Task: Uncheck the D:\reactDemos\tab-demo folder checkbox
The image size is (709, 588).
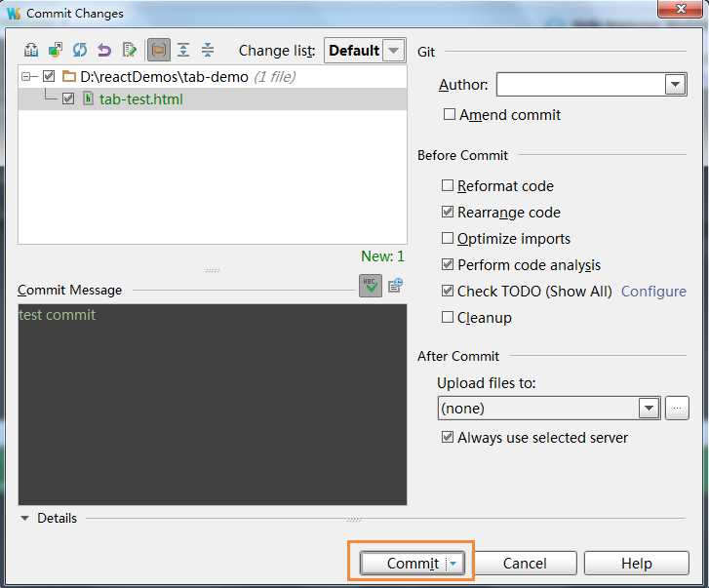Action: [49, 76]
